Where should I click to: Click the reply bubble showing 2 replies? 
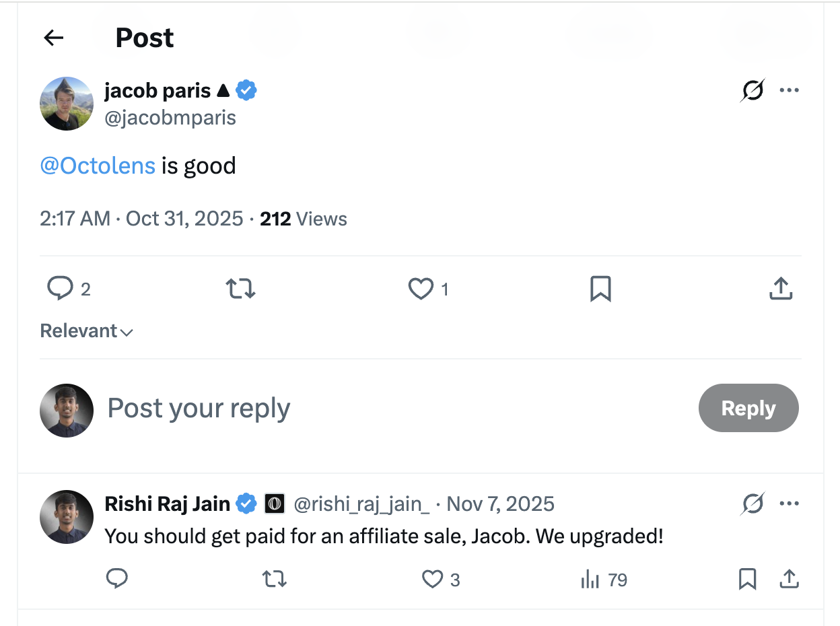point(61,289)
